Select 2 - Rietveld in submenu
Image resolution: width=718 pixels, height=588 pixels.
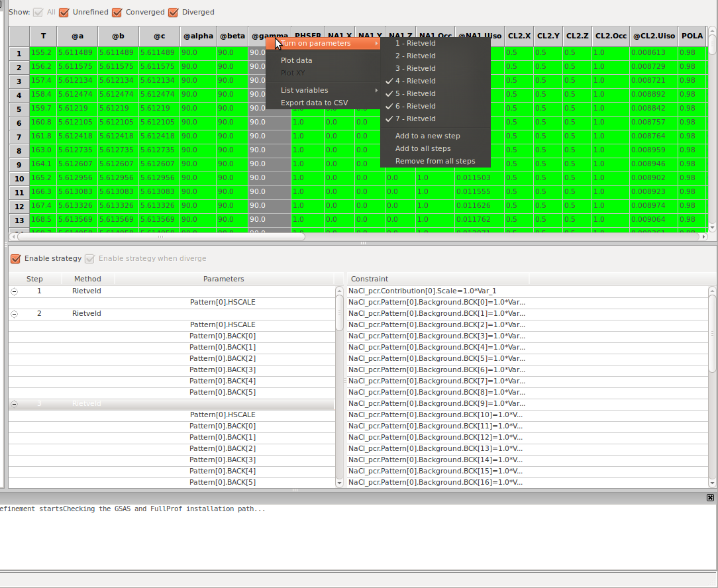click(435, 56)
